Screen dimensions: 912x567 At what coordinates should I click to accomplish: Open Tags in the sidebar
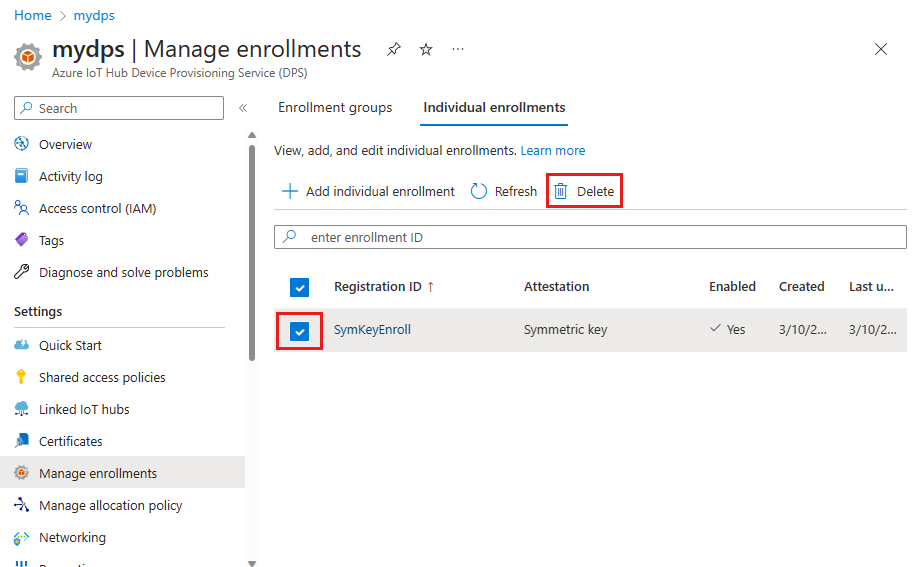(x=51, y=240)
